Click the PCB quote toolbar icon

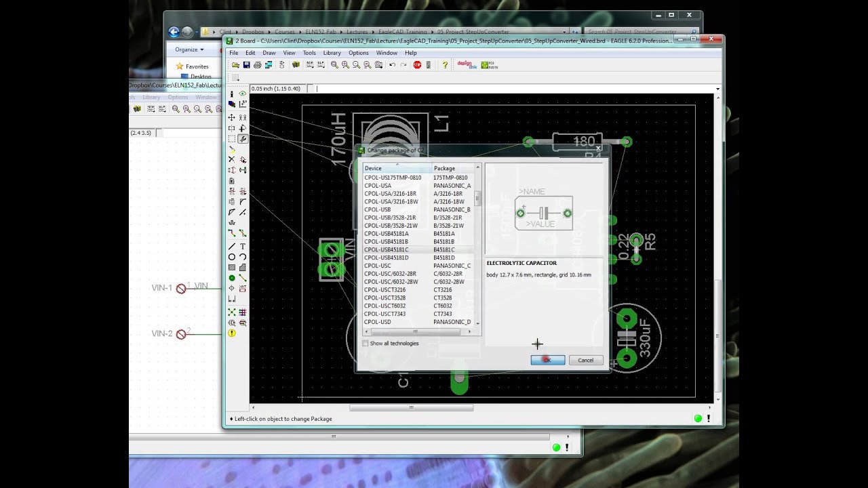[489, 65]
